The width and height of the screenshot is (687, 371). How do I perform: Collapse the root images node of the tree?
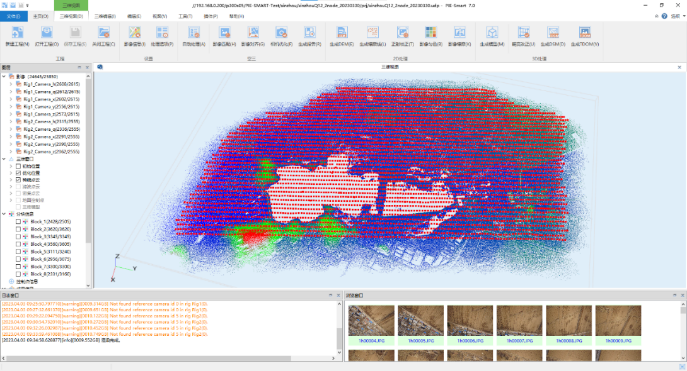4,76
